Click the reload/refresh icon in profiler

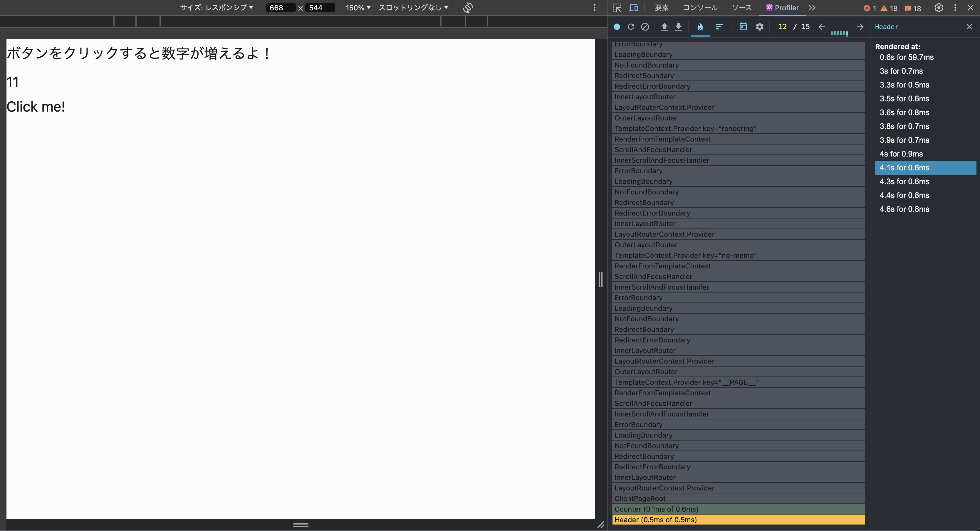tap(631, 27)
